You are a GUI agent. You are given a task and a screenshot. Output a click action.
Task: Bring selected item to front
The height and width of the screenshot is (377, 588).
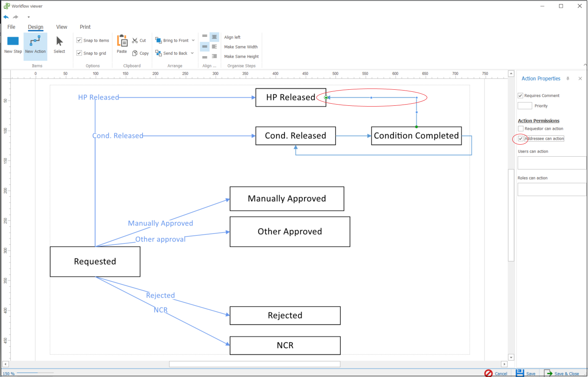click(x=172, y=40)
